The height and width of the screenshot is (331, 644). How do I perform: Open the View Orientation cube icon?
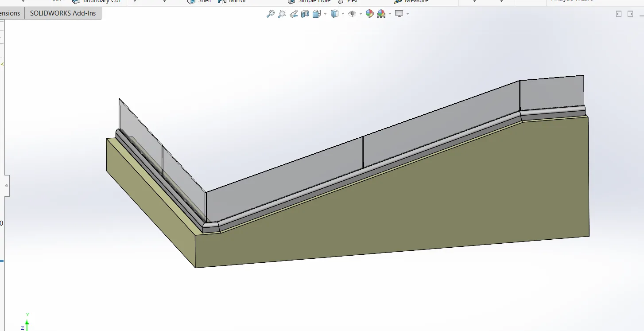(316, 14)
